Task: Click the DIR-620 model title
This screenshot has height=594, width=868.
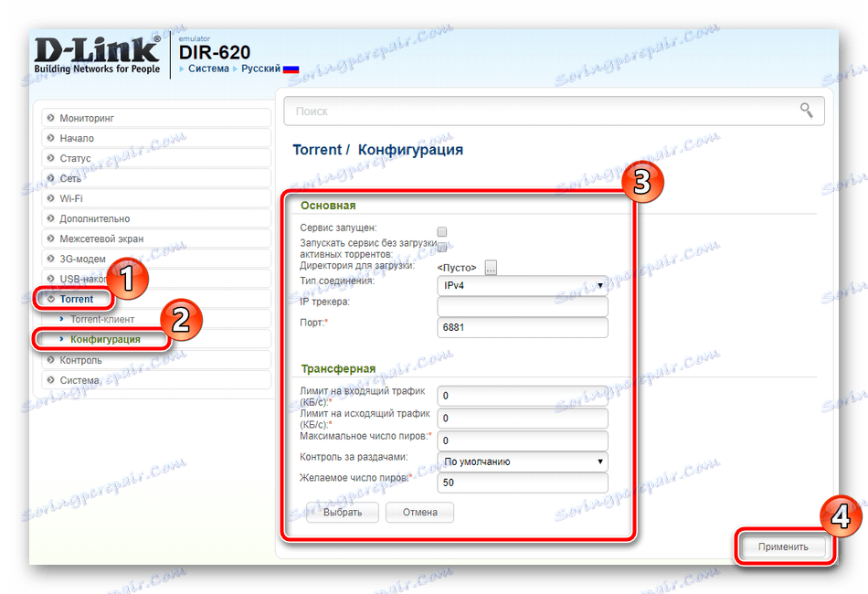Action: point(215,53)
